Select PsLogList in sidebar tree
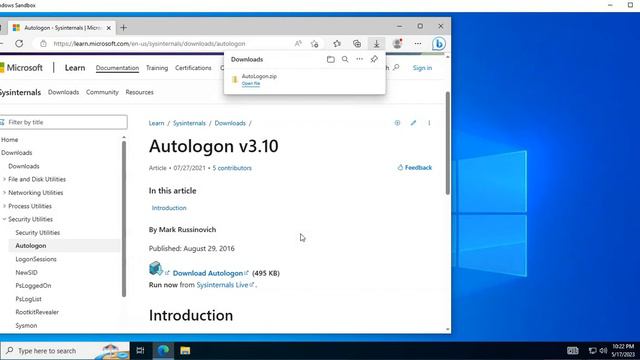This screenshot has width=640, height=360. coord(29,299)
